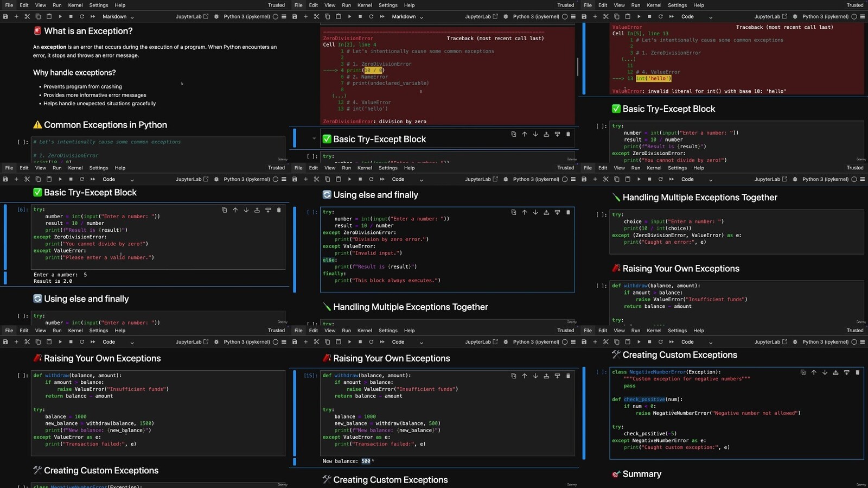The image size is (868, 488).
Task: Duplicate the executed cell numbered [6]
Action: (224, 210)
